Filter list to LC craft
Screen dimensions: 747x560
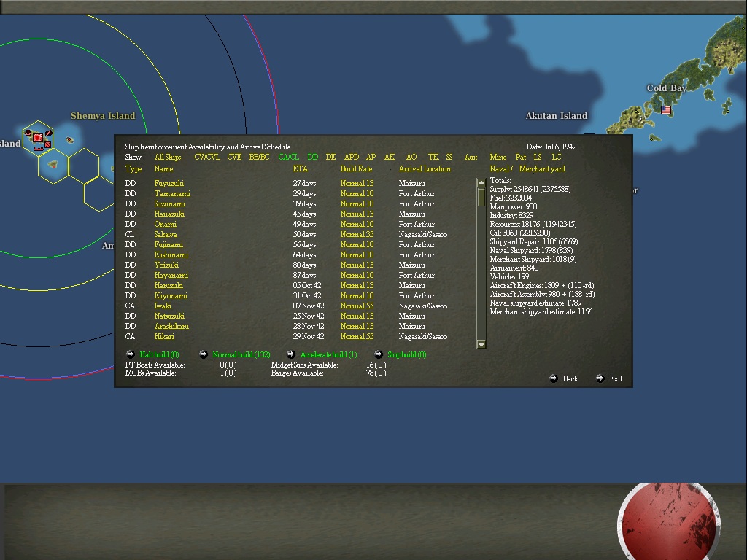point(557,157)
